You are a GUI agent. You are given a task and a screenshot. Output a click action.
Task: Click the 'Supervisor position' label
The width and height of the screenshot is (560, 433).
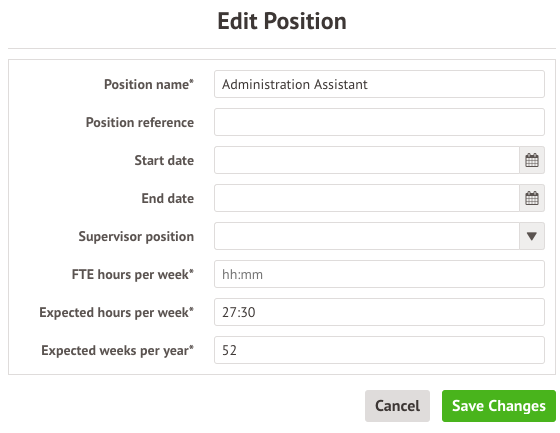[136, 236]
